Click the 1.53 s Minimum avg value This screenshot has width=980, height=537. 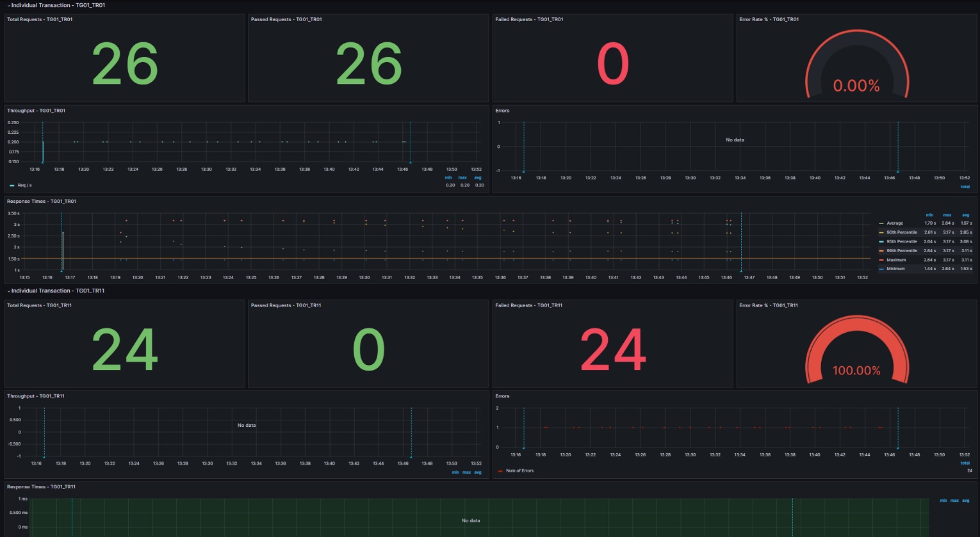(966, 269)
